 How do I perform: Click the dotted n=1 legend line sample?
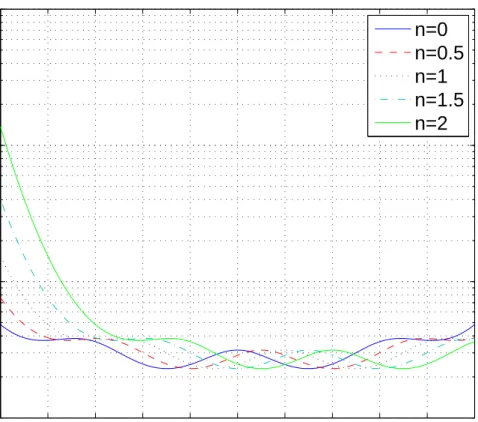click(392, 76)
